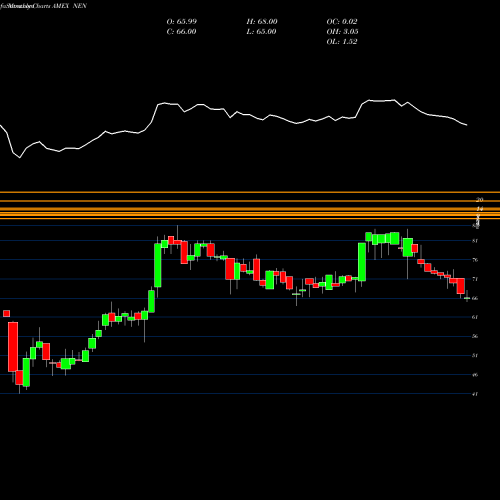
Task: Click the AMEX NEN chart title
Action: coord(69,6)
